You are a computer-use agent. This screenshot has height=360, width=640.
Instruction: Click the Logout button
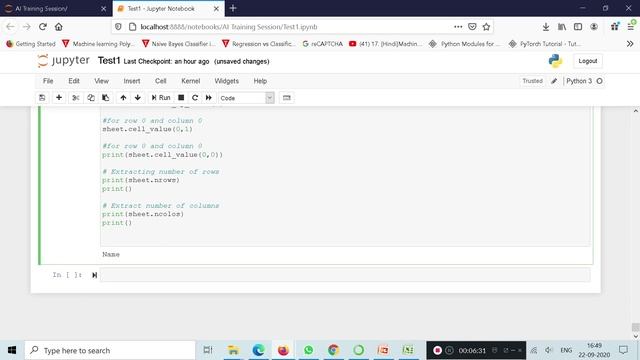[588, 61]
